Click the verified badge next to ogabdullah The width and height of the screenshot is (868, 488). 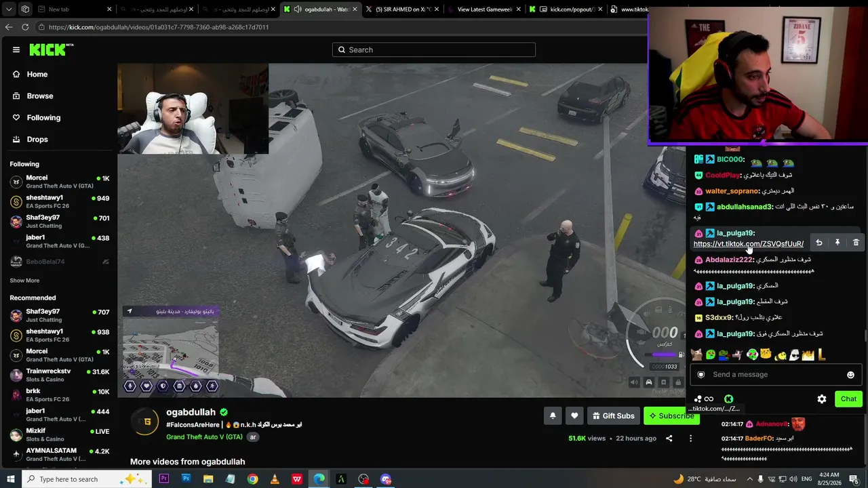[x=224, y=412]
